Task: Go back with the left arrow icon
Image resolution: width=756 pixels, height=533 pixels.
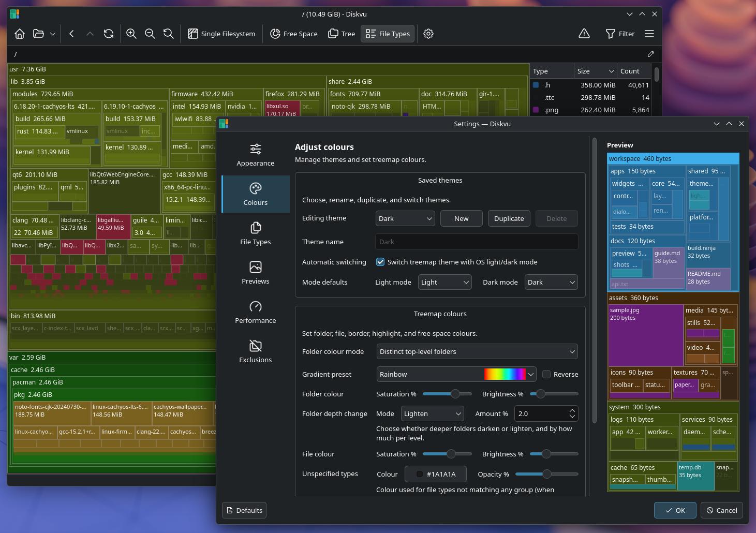Action: [71, 34]
